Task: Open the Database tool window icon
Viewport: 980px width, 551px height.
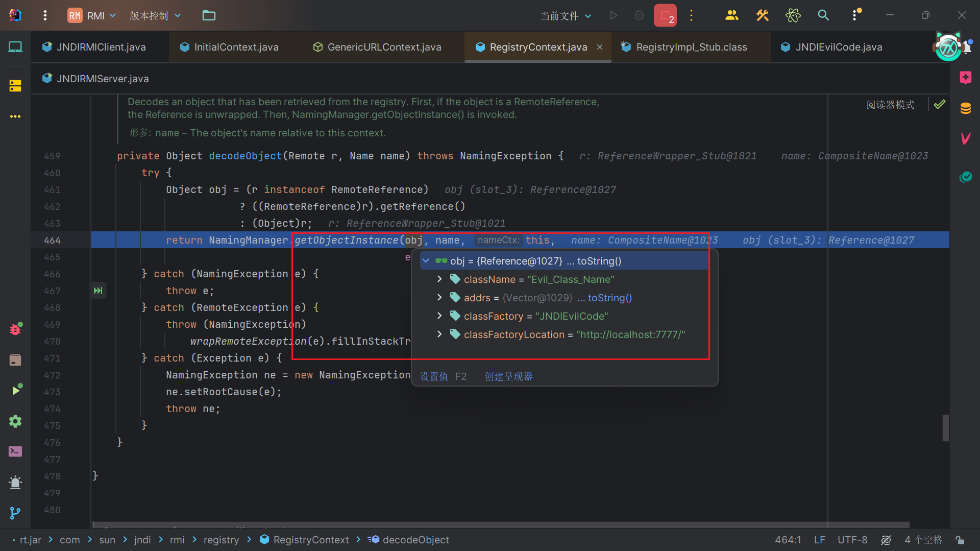Action: pyautogui.click(x=965, y=108)
